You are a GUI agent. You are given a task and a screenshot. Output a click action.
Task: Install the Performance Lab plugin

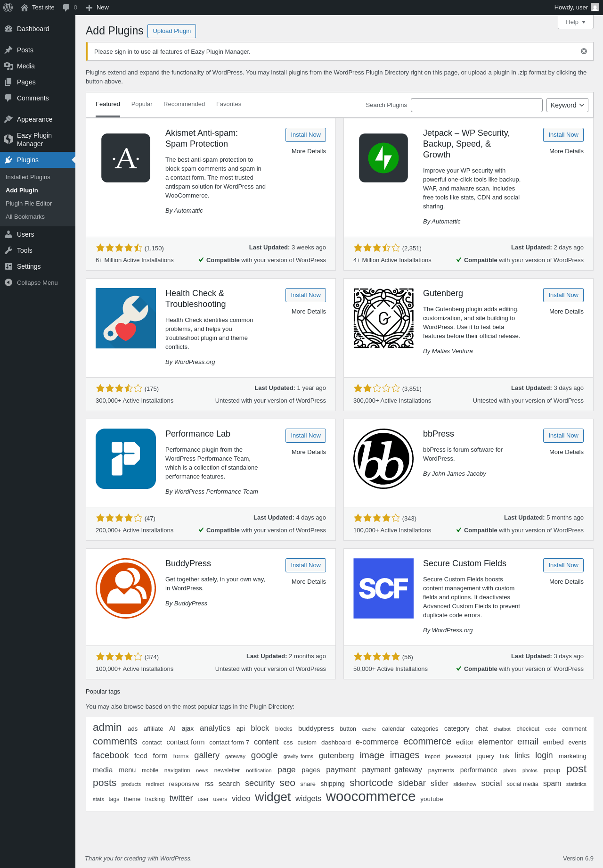[306, 436]
